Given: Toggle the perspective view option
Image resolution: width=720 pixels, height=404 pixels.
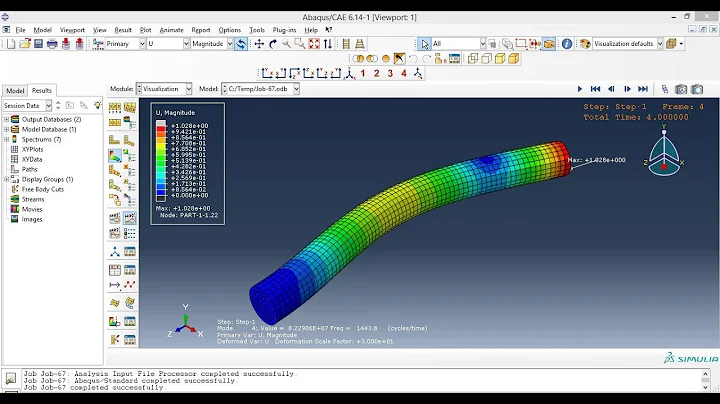Looking at the screenshot, I should tap(360, 44).
